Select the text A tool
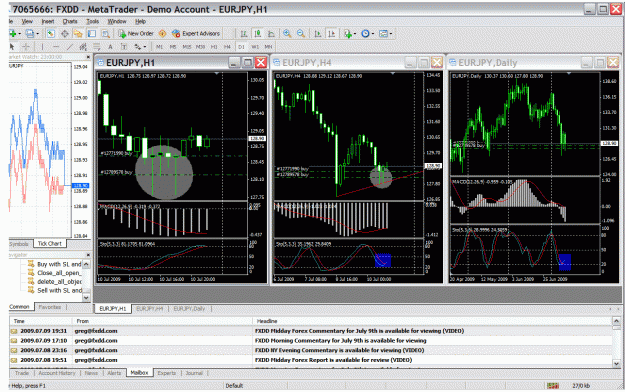 [110, 47]
